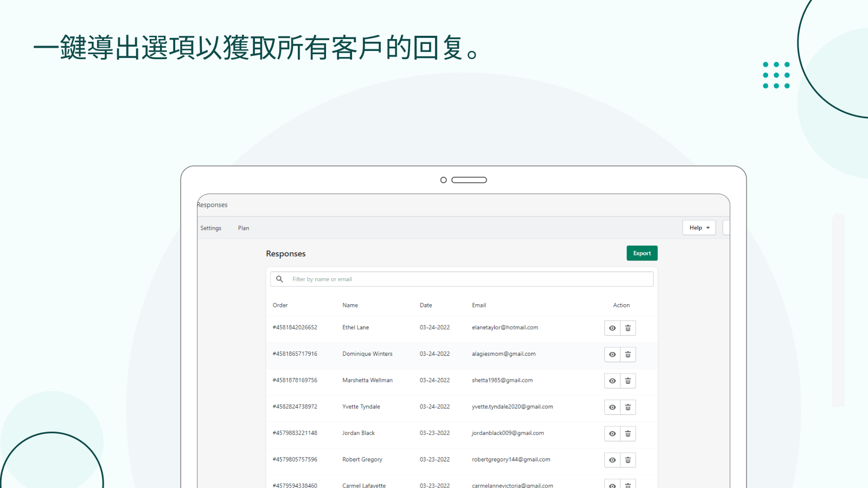Select the Email column header

(479, 305)
